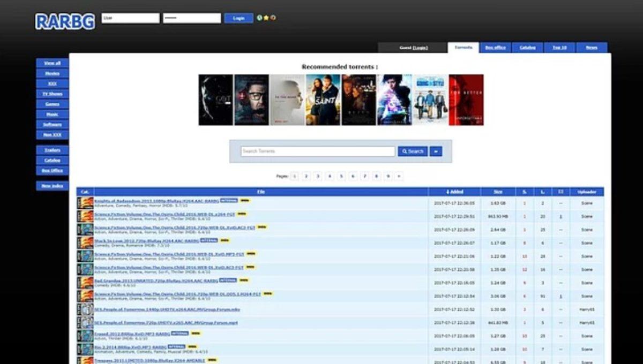Open the advanced search arrow button beside Search
Image resolution: width=643 pixels, height=364 pixels.
click(436, 151)
